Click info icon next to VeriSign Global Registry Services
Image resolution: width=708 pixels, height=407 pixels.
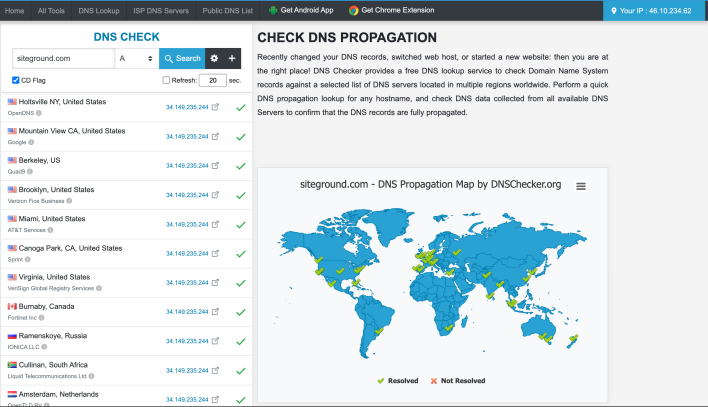[x=99, y=288]
